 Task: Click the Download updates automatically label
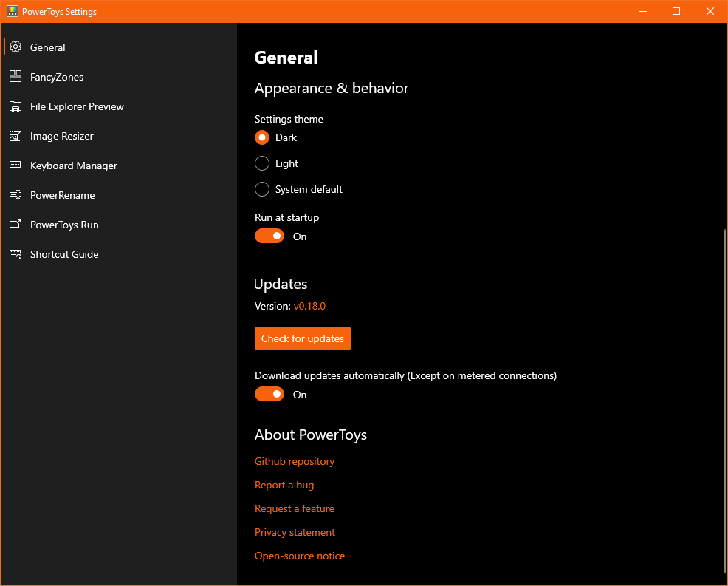[405, 375]
